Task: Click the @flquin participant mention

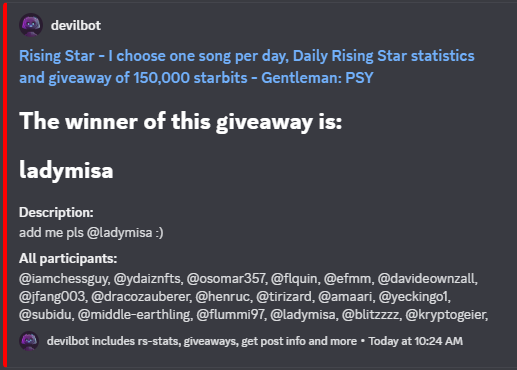Action: coord(294,278)
